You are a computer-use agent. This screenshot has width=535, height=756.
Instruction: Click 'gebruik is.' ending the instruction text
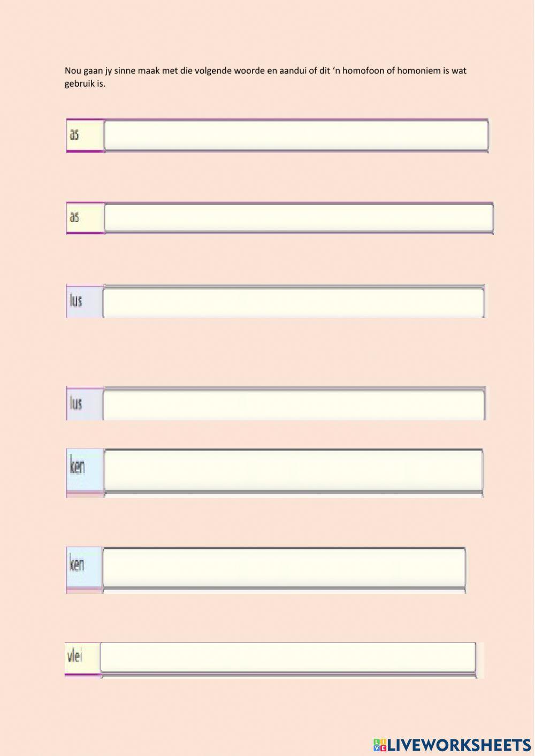point(85,84)
